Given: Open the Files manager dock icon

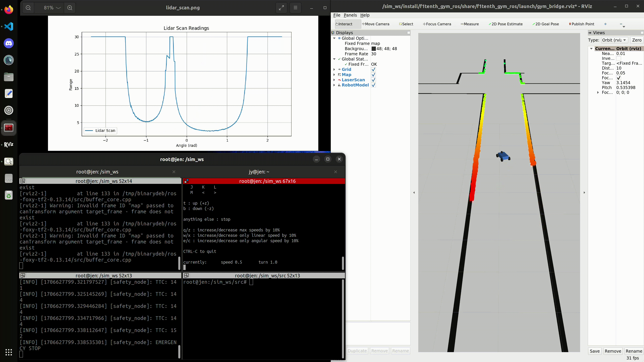Looking at the screenshot, I should point(9,77).
